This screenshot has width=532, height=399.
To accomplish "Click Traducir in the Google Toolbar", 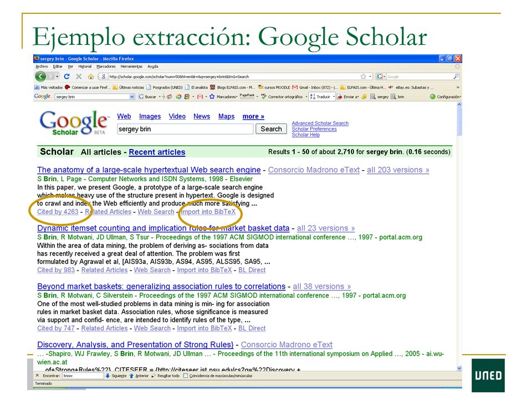I will pos(320,96).
